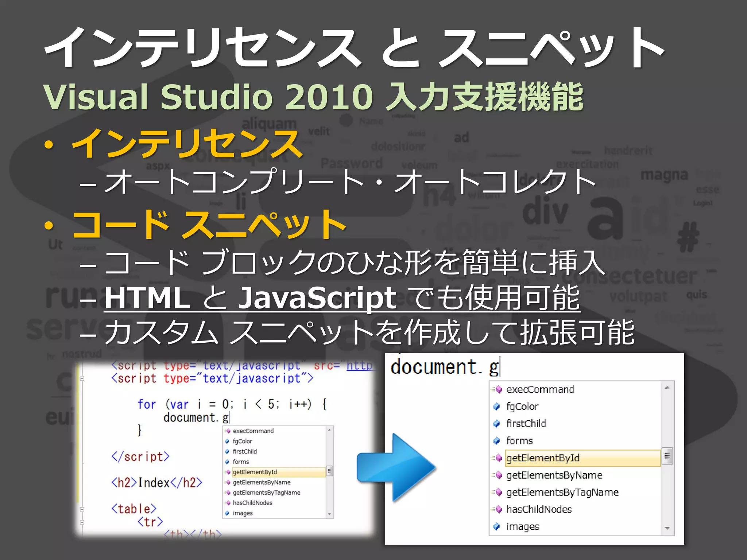This screenshot has width=747, height=560.
Task: Click the underlined 'HTML と JavaScript でも使用可能' line
Action: click(x=342, y=298)
